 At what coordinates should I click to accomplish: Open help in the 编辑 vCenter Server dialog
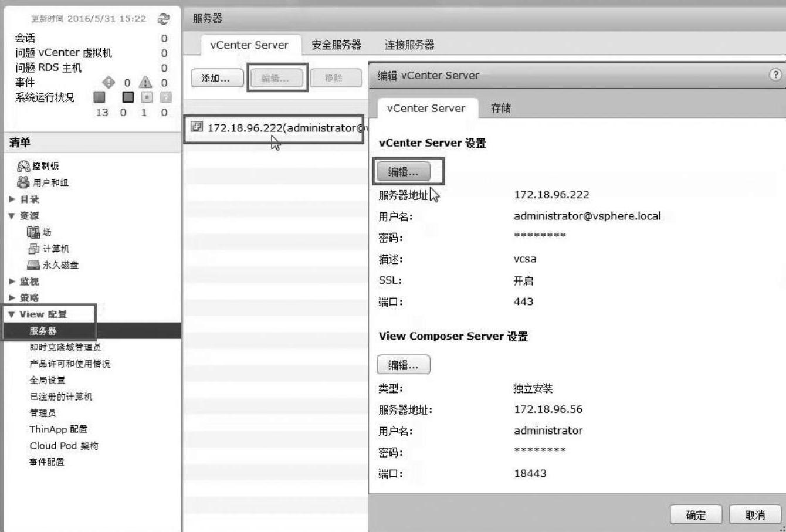tap(776, 74)
